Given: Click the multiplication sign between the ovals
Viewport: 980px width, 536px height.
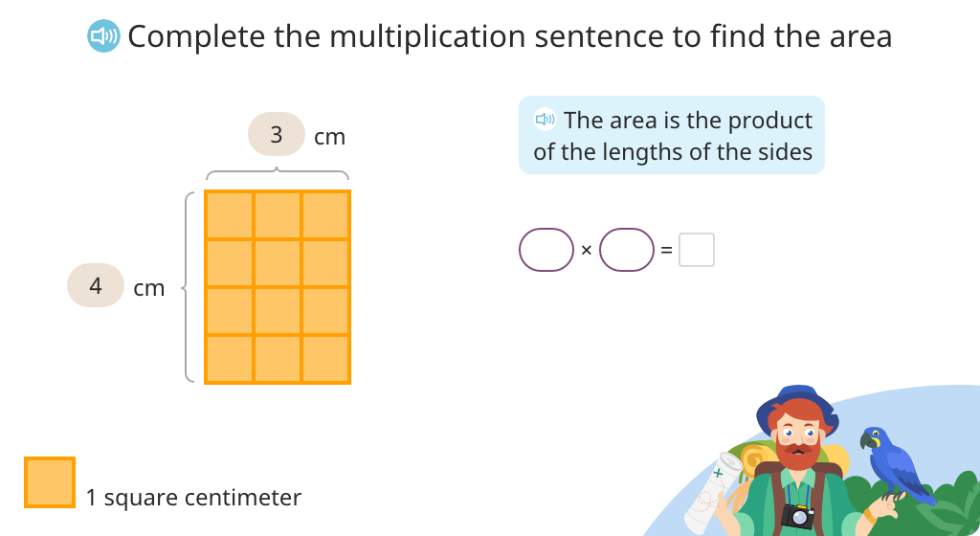Looking at the screenshot, I should 587,251.
